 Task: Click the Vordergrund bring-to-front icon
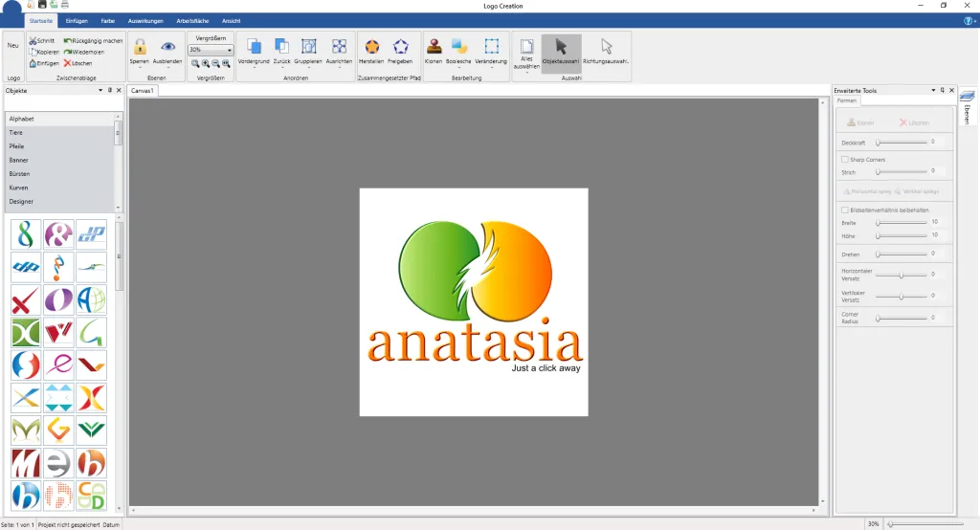click(x=254, y=46)
